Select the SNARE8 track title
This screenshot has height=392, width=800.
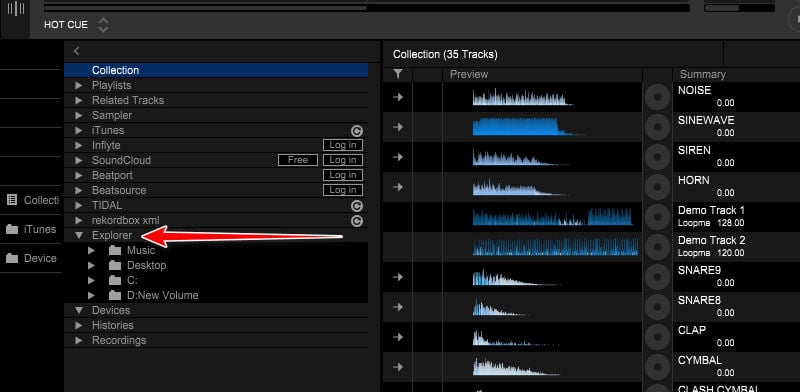[x=699, y=301]
